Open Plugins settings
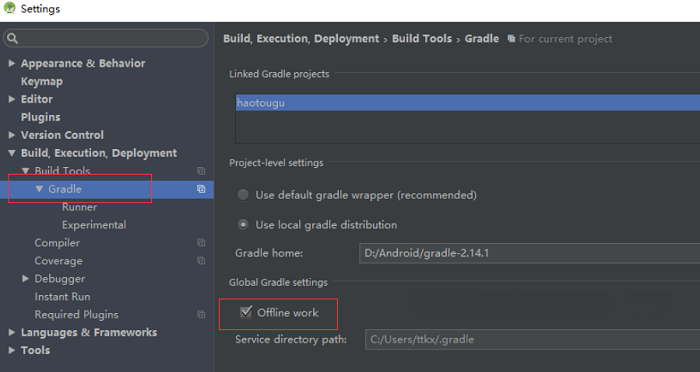The image size is (700, 372). 40,117
